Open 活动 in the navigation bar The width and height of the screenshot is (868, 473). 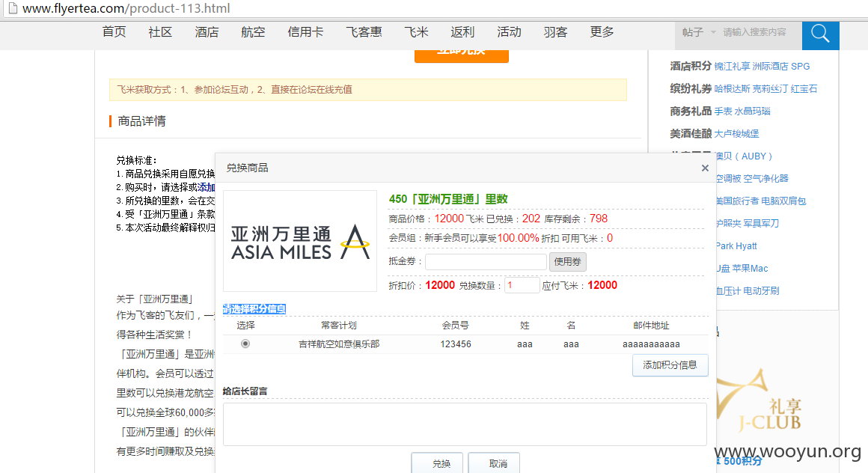pyautogui.click(x=510, y=31)
